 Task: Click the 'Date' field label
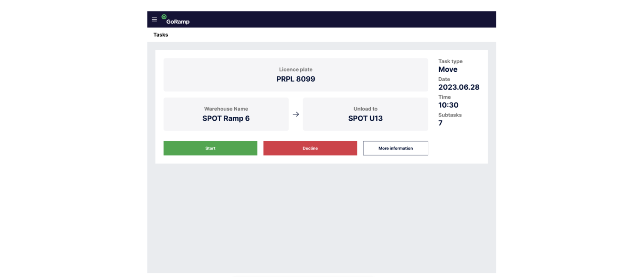(444, 79)
